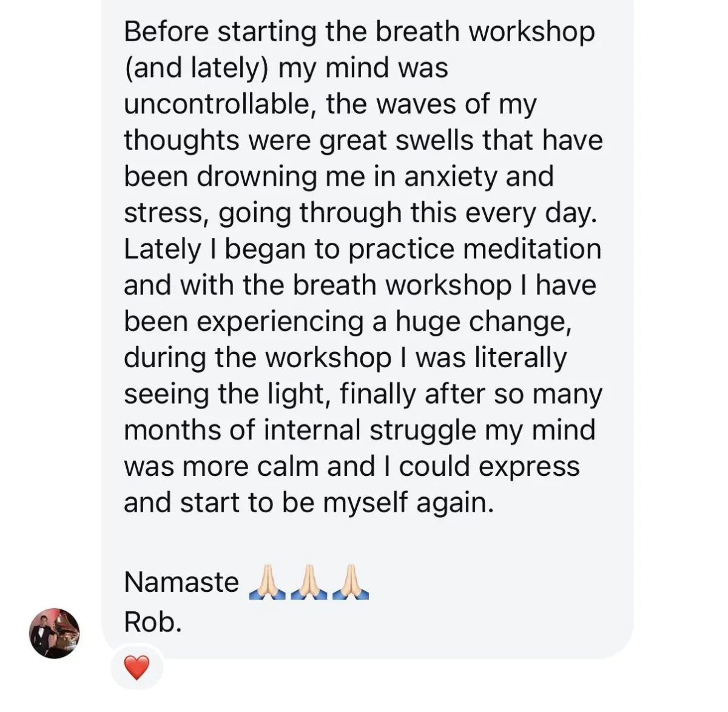The width and height of the screenshot is (728, 712).
Task: Click the first praying hands emoji
Action: [267, 582]
